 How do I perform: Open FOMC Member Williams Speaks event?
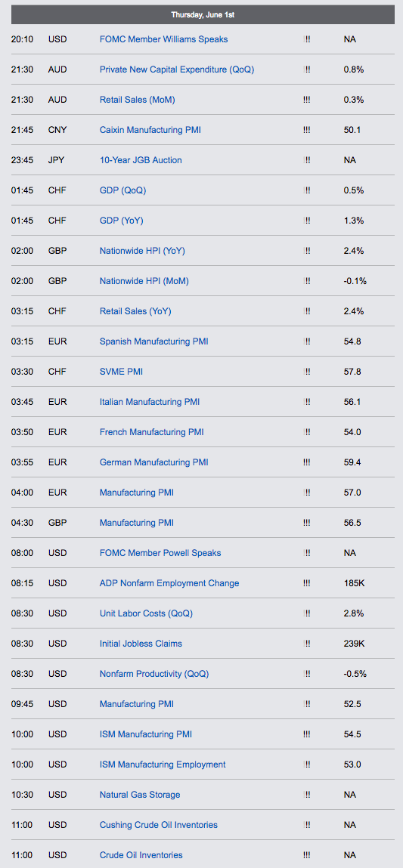(x=163, y=39)
